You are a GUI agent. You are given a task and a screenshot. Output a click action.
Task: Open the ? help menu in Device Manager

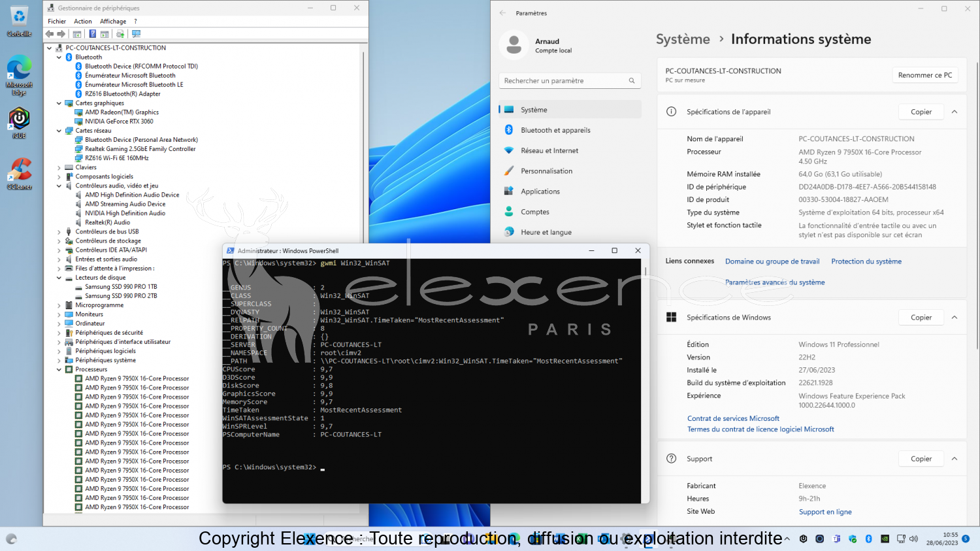(135, 22)
